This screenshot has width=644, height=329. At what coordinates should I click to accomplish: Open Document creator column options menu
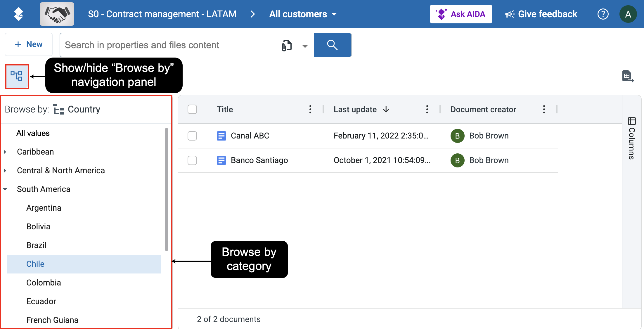point(544,109)
